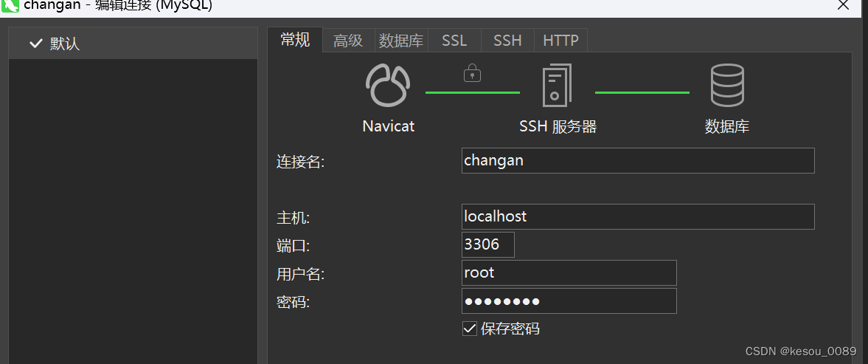
Task: Click the 连接名: label
Action: (x=300, y=162)
